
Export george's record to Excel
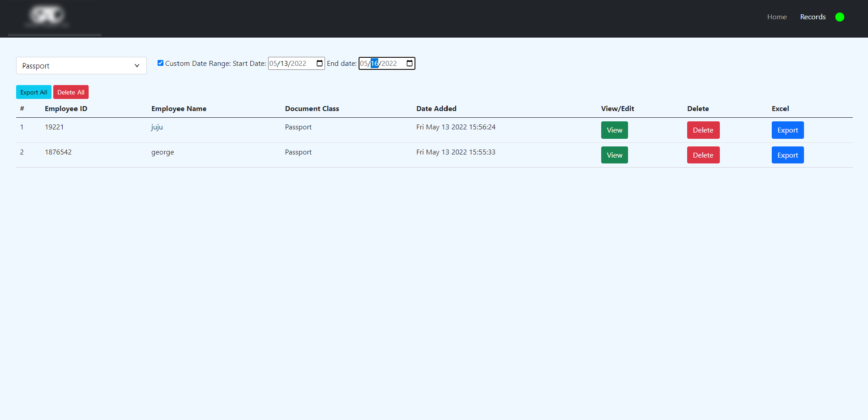click(x=787, y=155)
